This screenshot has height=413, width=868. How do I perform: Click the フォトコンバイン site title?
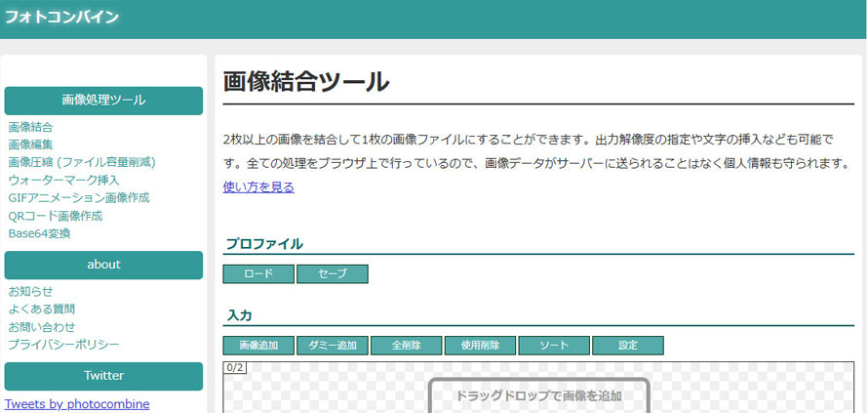pyautogui.click(x=61, y=18)
